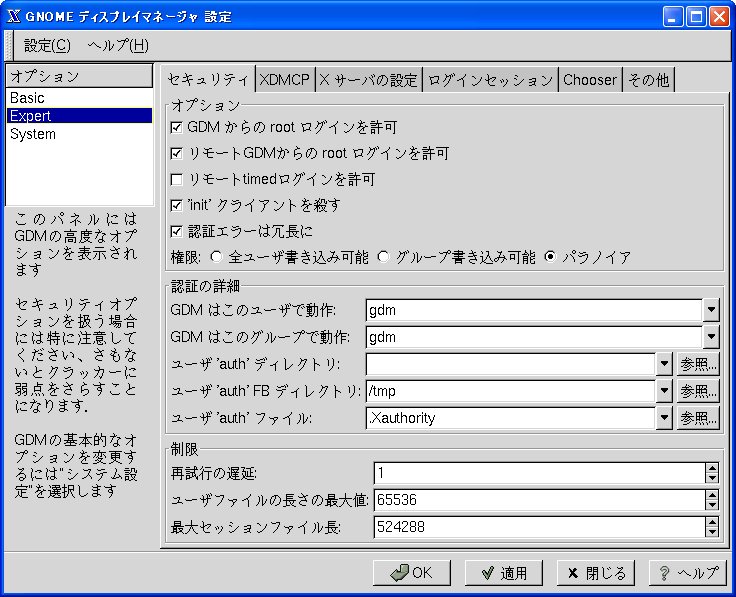This screenshot has width=736, height=597.
Task: Expand the ユーザ 'auth' ディレクトリ dropdown arrow
Action: (664, 364)
